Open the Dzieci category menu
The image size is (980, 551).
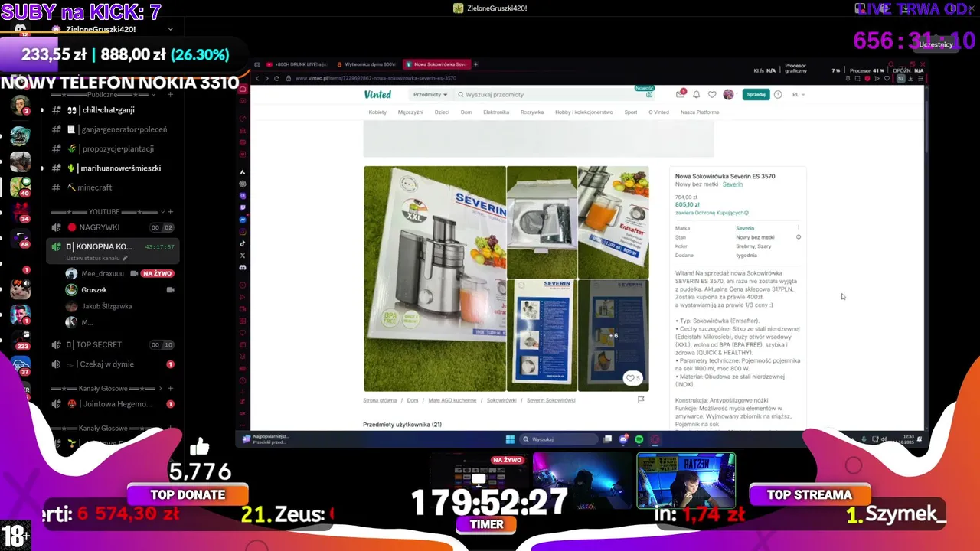pos(442,112)
